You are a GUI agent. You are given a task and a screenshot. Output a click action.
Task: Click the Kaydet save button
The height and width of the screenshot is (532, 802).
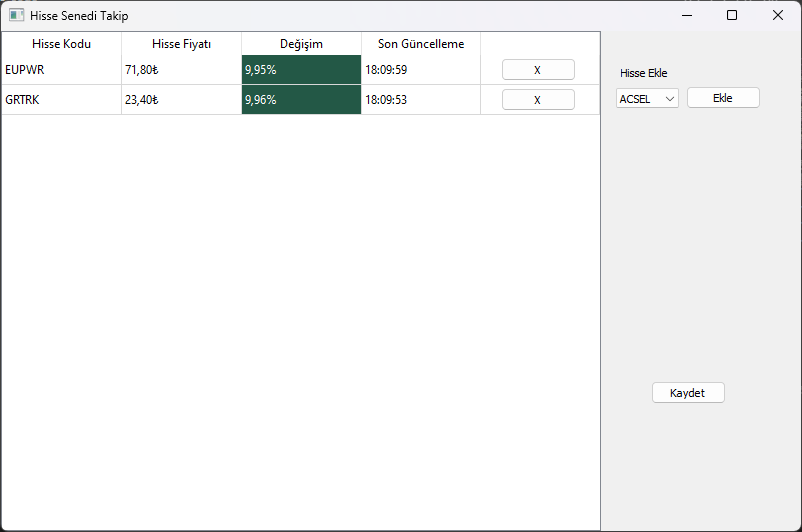pos(688,393)
